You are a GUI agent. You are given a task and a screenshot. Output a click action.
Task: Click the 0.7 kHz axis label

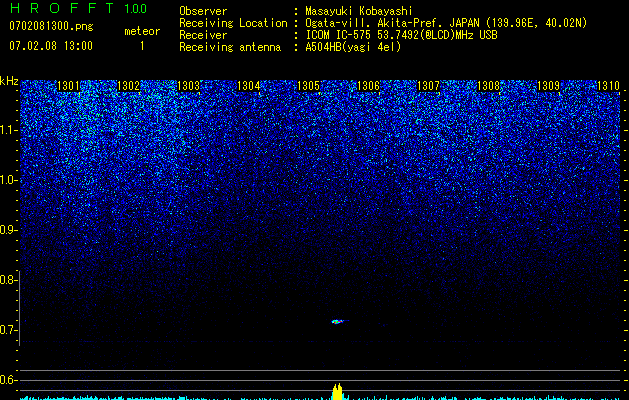(7, 330)
